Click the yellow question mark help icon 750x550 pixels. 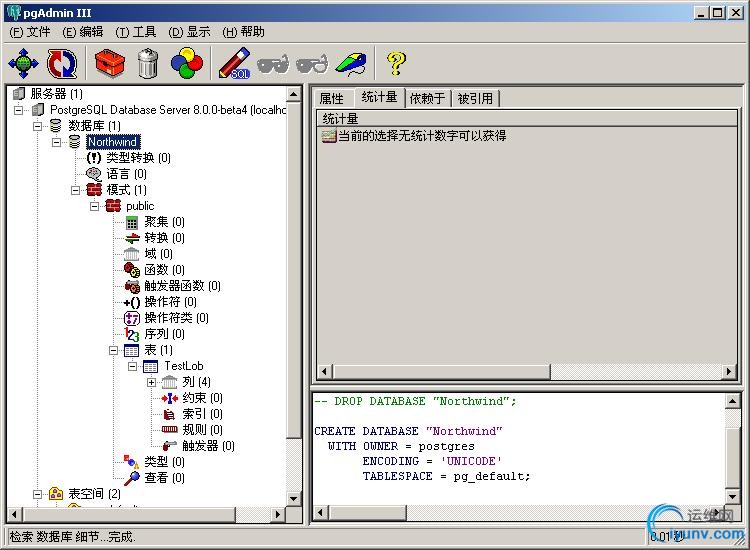tap(396, 64)
